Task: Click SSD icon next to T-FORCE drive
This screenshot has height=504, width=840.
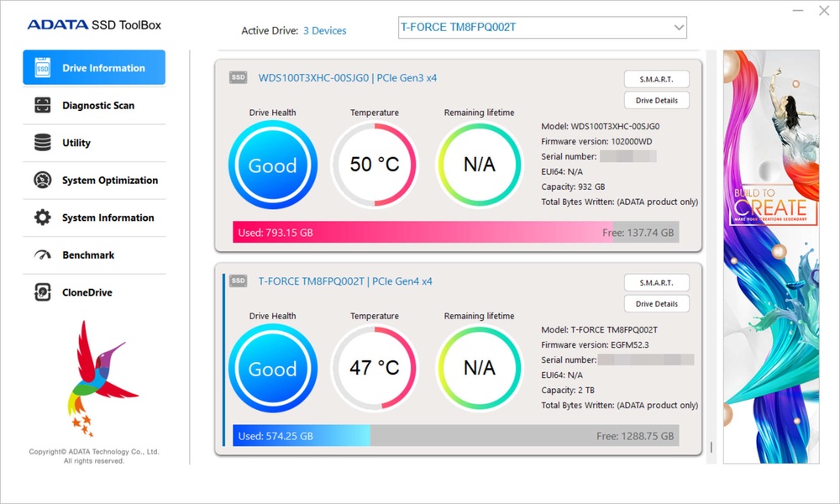Action: click(238, 281)
